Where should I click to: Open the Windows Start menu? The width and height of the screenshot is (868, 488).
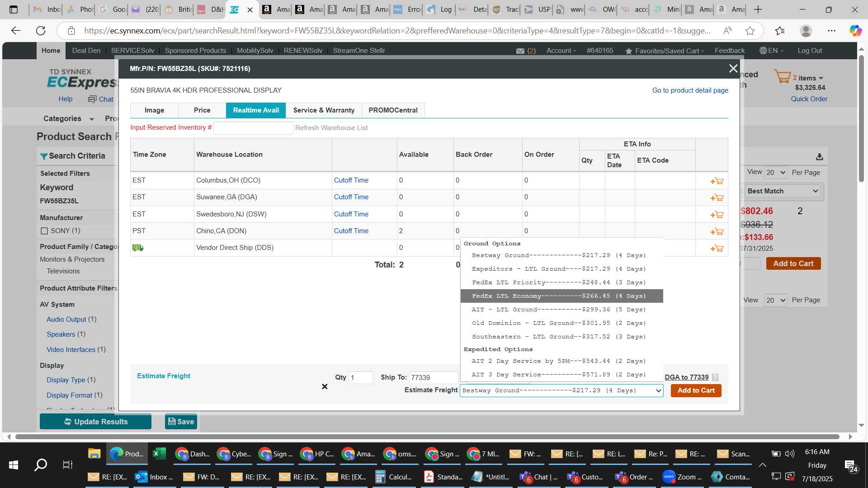[x=14, y=465]
